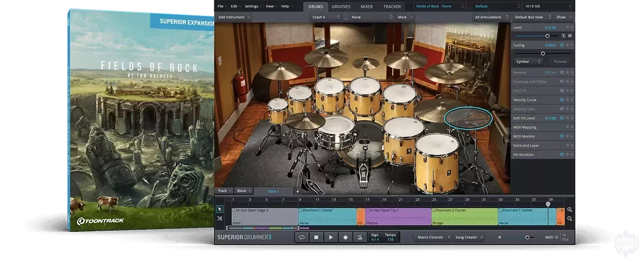644x262 pixels.
Task: Select the scissors cut tool
Action: [219, 219]
